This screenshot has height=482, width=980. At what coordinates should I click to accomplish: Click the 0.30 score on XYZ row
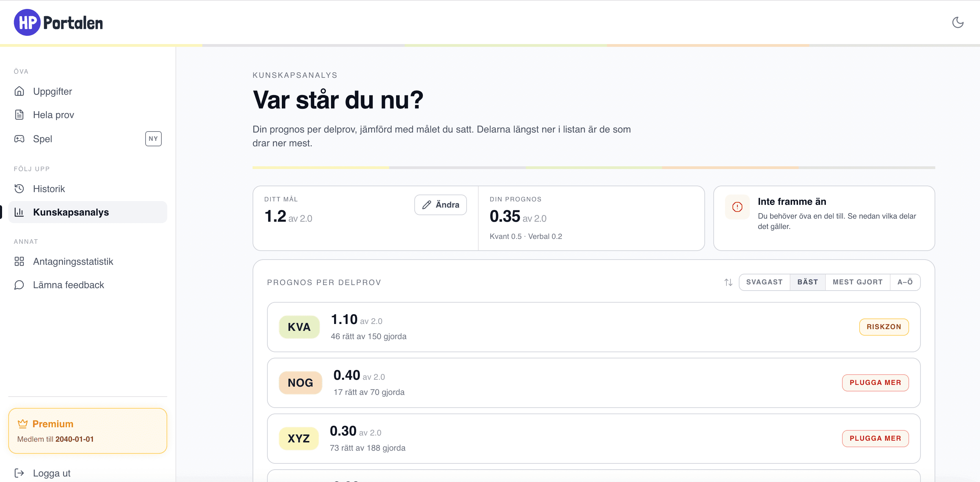tap(343, 431)
